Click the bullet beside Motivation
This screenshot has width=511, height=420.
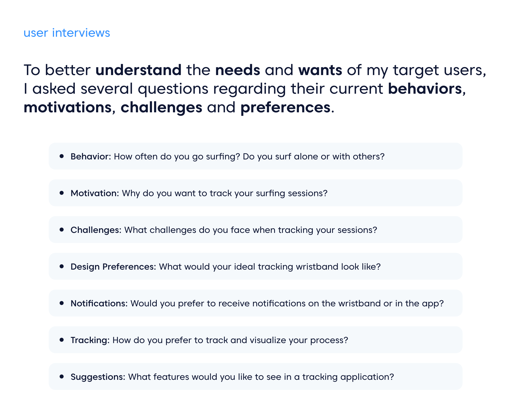tap(62, 193)
